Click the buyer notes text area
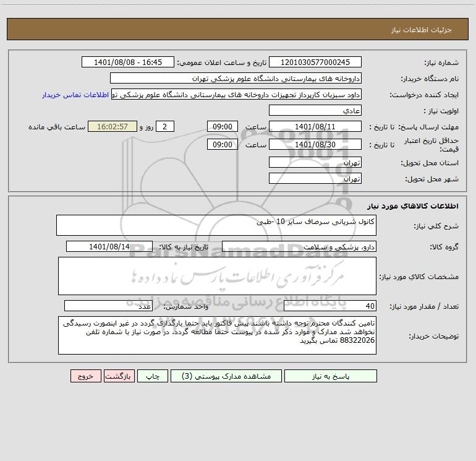This screenshot has width=476, height=461. 217,335
